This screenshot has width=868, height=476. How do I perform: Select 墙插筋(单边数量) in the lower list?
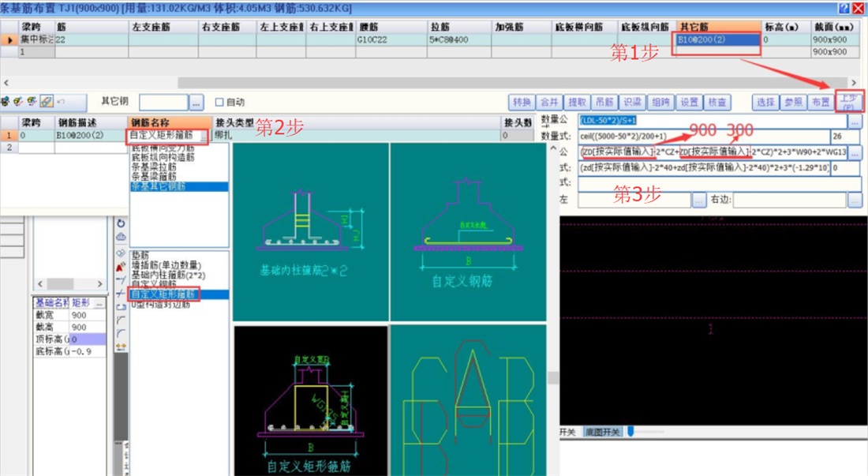(166, 265)
